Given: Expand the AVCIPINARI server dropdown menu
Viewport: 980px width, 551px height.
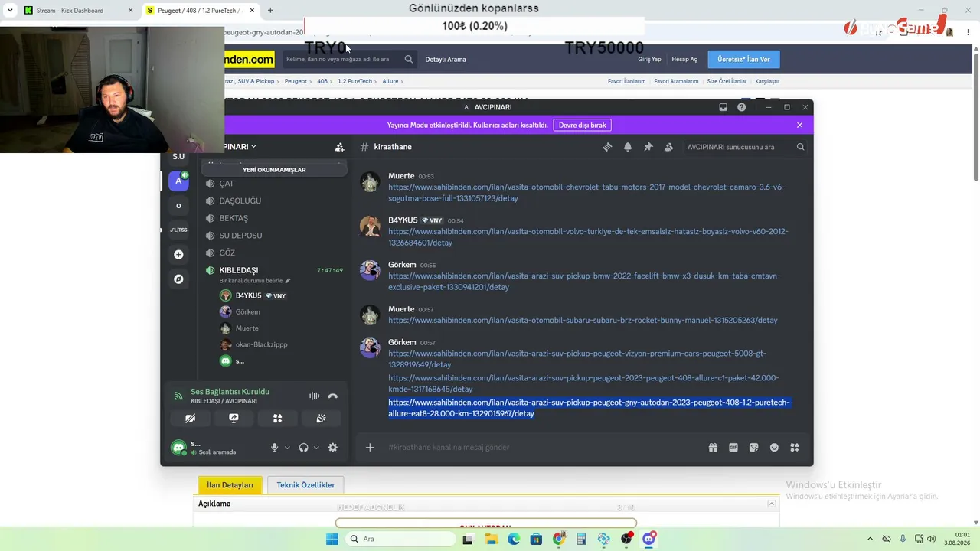Looking at the screenshot, I should click(x=253, y=147).
